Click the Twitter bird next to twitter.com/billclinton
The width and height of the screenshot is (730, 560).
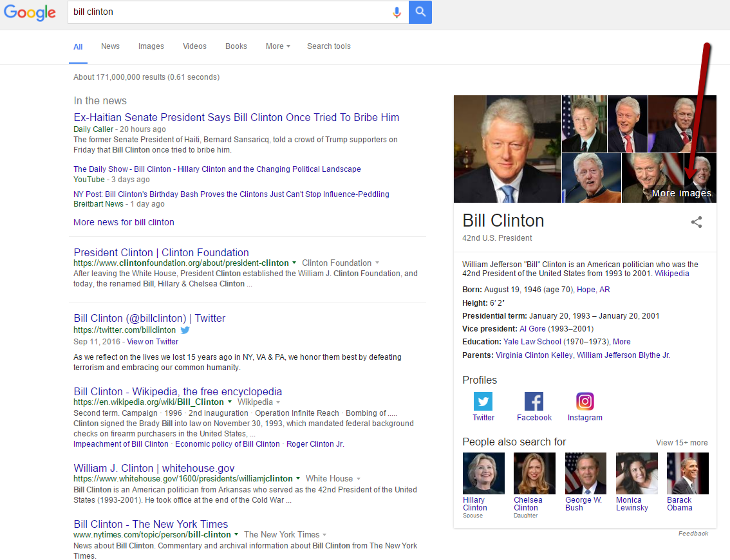185,330
